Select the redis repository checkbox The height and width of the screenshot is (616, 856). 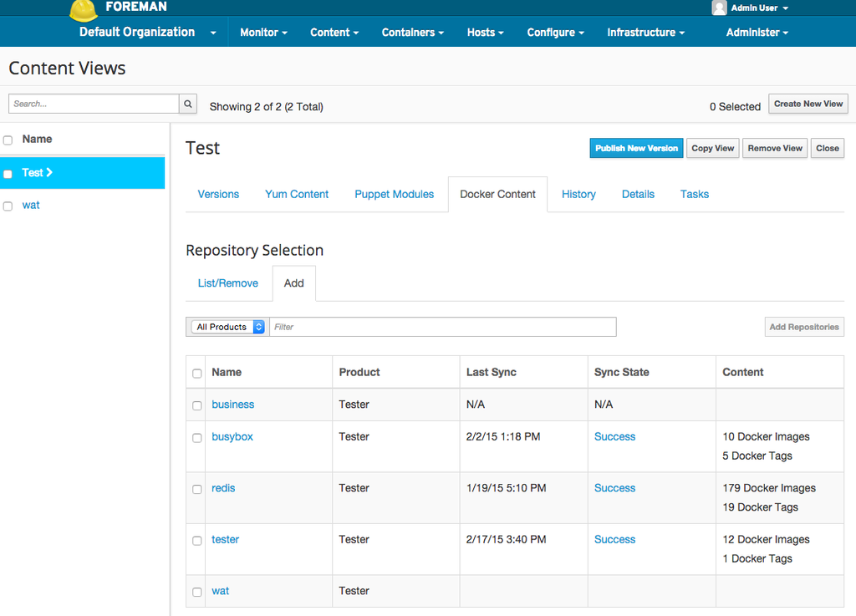tap(197, 489)
